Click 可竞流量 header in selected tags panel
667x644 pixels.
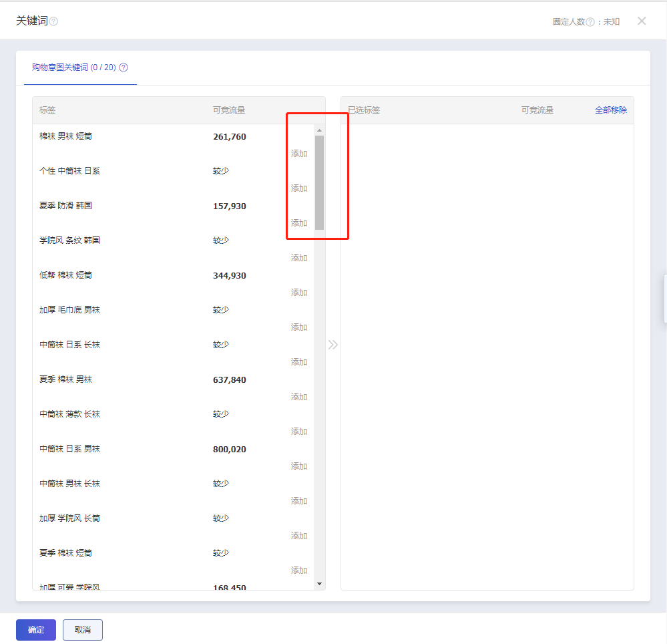point(537,110)
